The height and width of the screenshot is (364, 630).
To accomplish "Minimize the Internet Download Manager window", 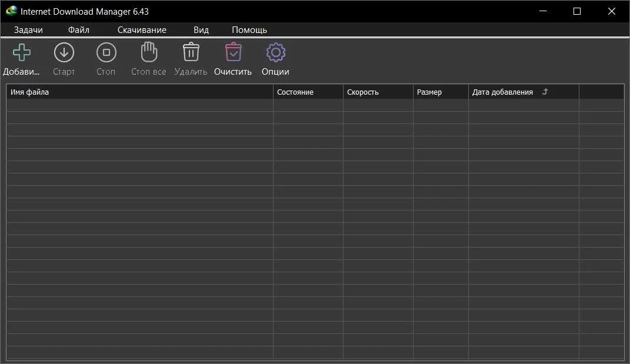I will coord(543,11).
